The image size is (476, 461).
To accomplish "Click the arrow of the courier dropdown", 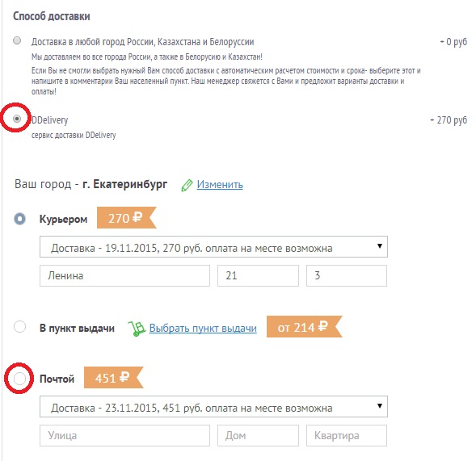I will pos(380,246).
